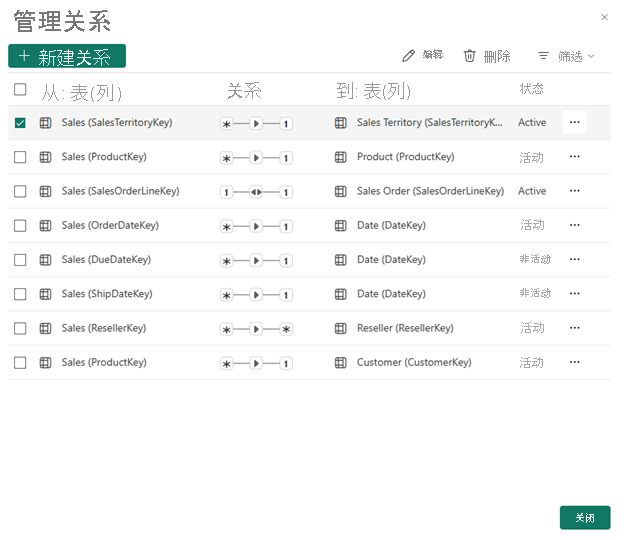Image resolution: width=624 pixels, height=540 pixels.
Task: Select the Sales (SalesTerritoryKey) text
Action: coord(117,123)
